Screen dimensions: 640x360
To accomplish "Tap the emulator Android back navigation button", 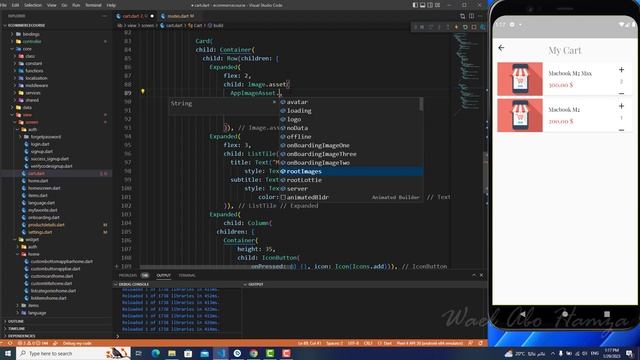I will (x=522, y=314).
